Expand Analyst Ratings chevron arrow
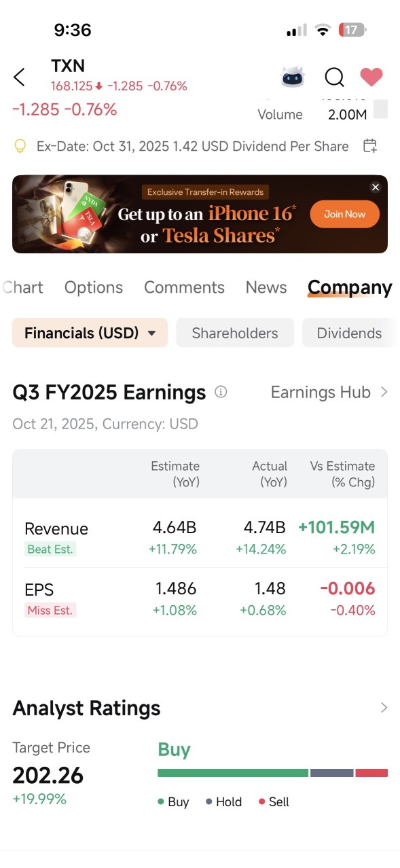 point(384,708)
